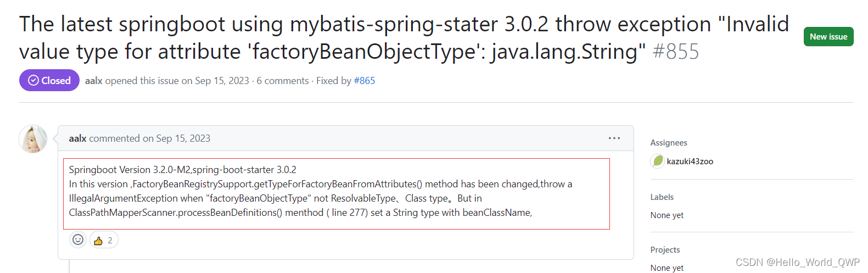Open aalx profile link in issue header
This screenshot has width=868, height=273.
[x=94, y=81]
